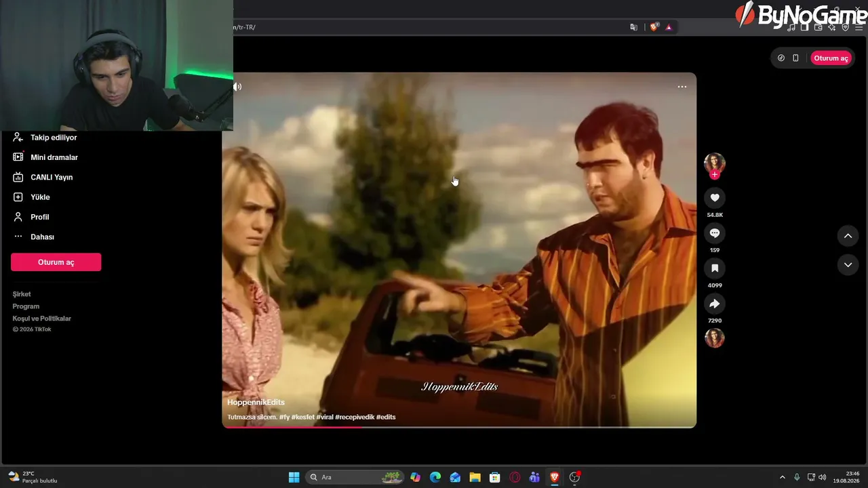The height and width of the screenshot is (488, 868).
Task: Click the #kesfet hashtag in the caption
Action: (303, 418)
